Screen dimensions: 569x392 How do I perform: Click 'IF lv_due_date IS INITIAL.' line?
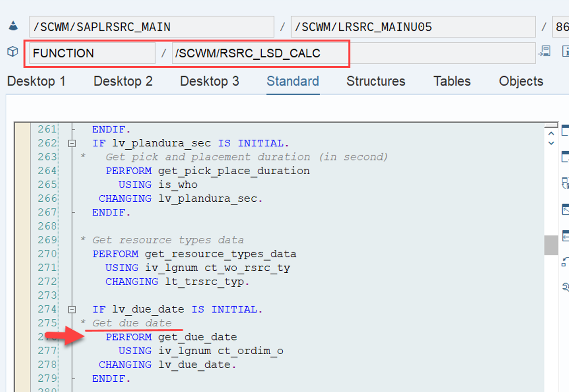(177, 309)
